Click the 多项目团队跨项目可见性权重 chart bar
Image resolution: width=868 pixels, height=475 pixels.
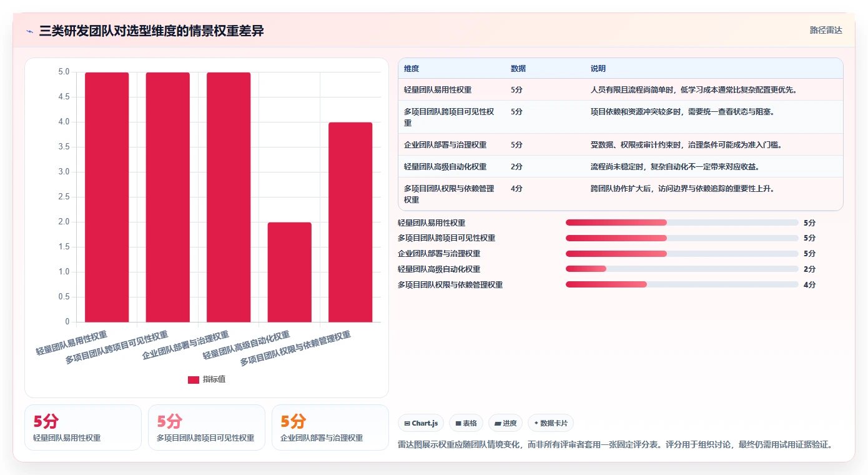[x=168, y=197]
